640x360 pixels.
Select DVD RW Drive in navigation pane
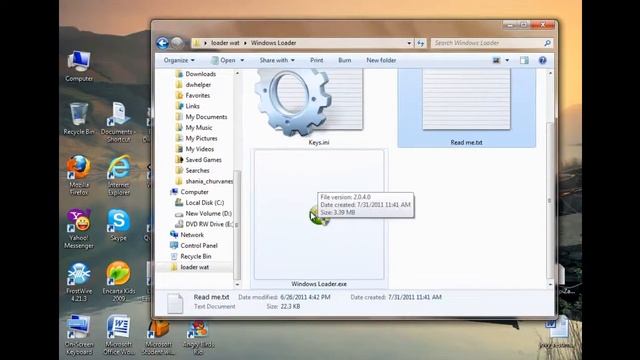tap(204, 224)
